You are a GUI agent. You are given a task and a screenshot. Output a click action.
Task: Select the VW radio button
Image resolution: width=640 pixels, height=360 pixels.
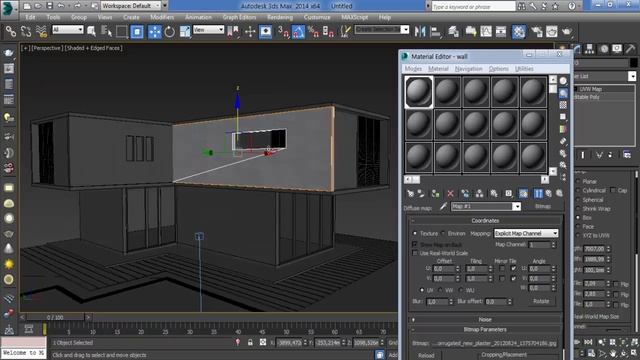coord(440,290)
